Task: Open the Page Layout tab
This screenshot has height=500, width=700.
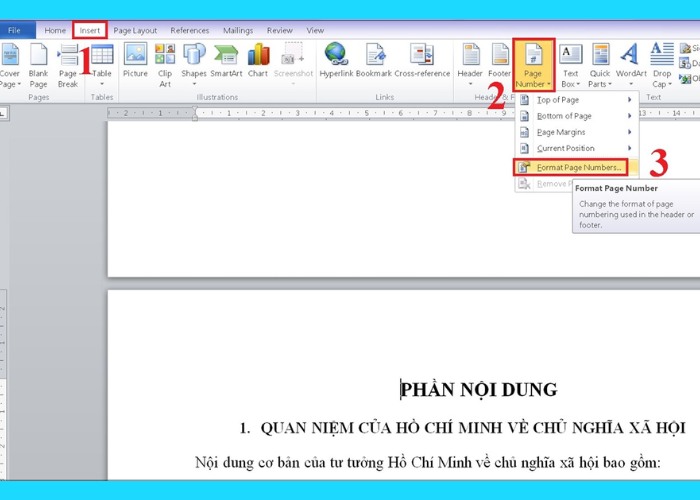Action: click(135, 30)
